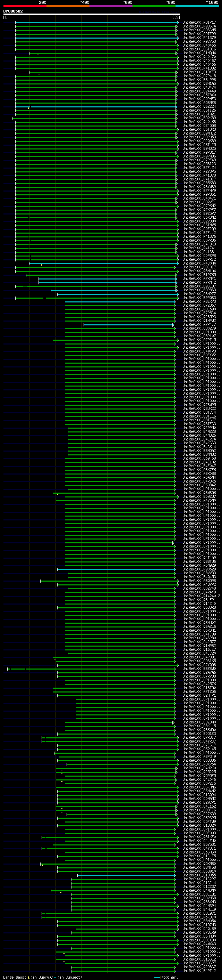Screen dimensions: 222x980
Task: Select the UniRef100_A0F003 label
Action: pyautogui.click(x=199, y=833)
